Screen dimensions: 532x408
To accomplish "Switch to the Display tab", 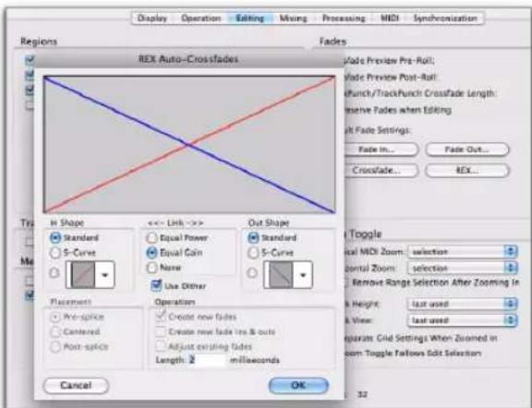I will 152,18.
